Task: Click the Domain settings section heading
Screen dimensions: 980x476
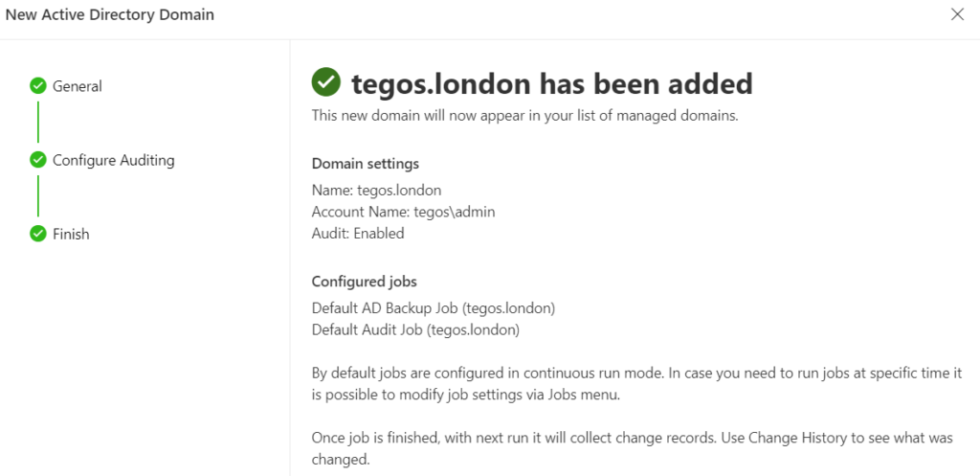Action: [x=365, y=164]
